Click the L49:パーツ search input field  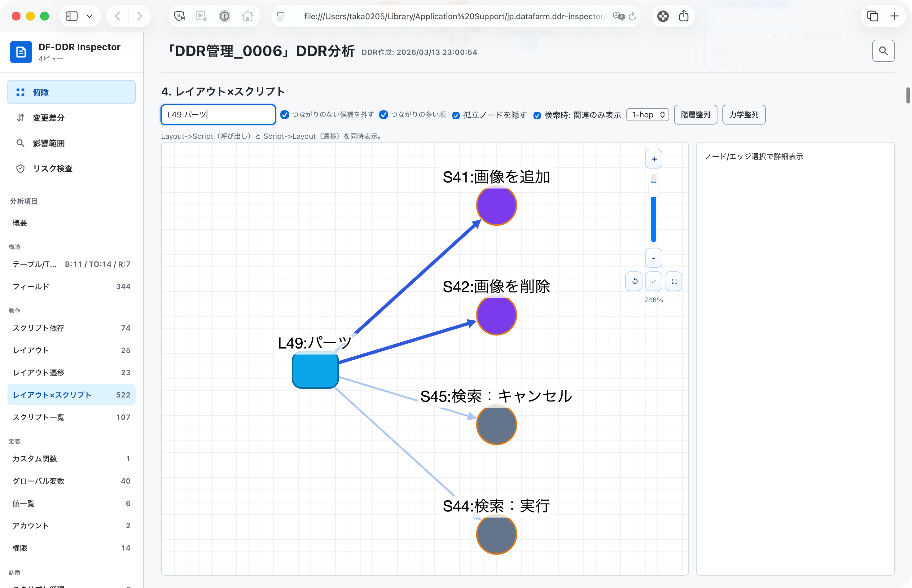(x=218, y=115)
